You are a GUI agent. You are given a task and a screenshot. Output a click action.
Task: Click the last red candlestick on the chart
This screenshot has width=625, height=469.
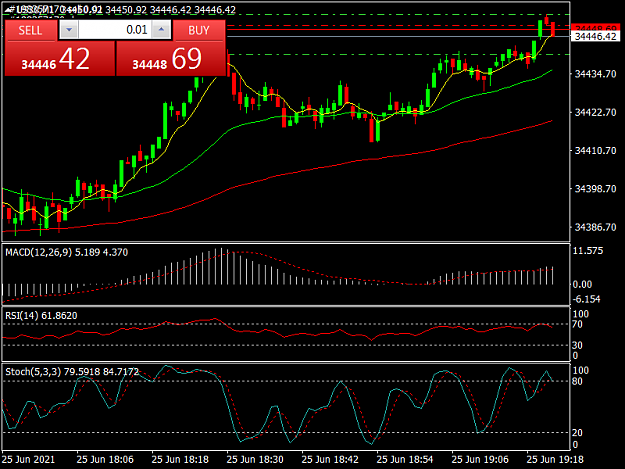click(x=553, y=29)
